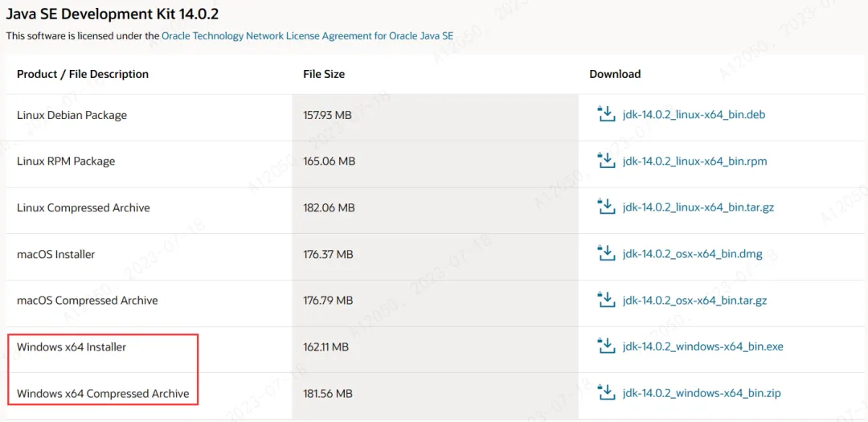Click download icon beside the linux-x64_bin.tar.gz file

(606, 207)
